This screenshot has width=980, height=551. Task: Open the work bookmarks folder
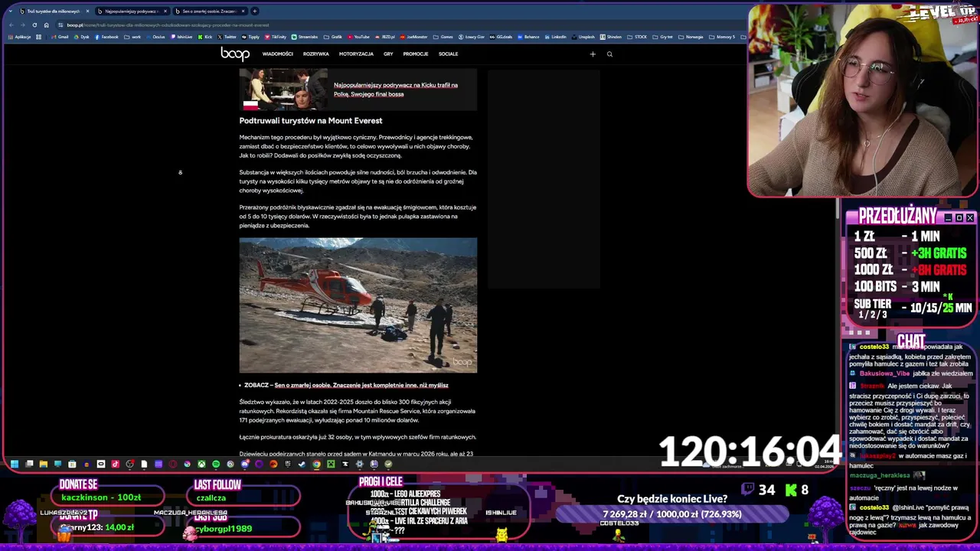(132, 37)
